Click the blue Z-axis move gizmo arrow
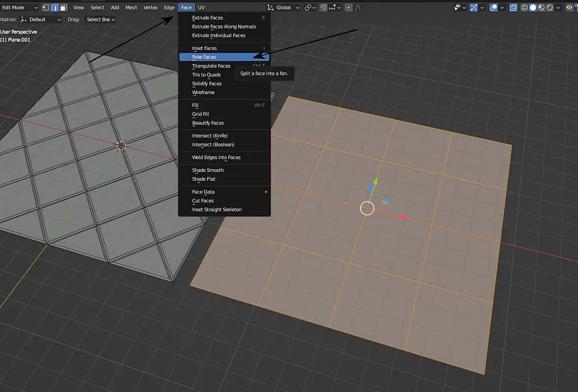Viewport: 578px width, 392px height. (x=370, y=187)
